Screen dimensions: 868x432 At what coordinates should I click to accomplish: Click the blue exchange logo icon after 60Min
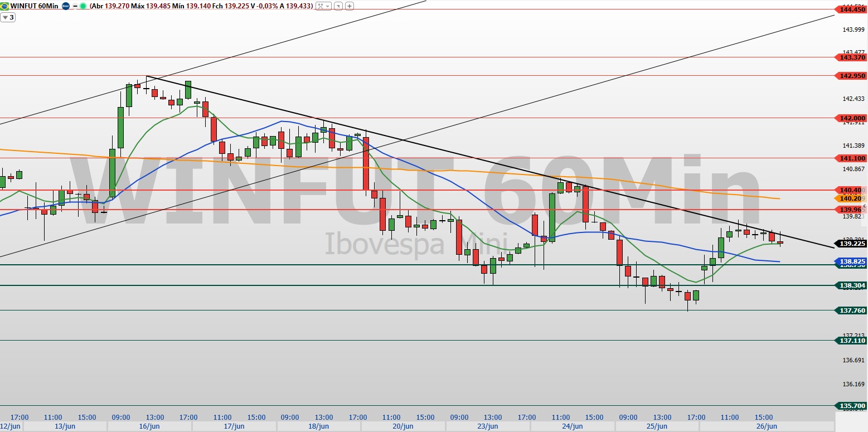click(65, 6)
